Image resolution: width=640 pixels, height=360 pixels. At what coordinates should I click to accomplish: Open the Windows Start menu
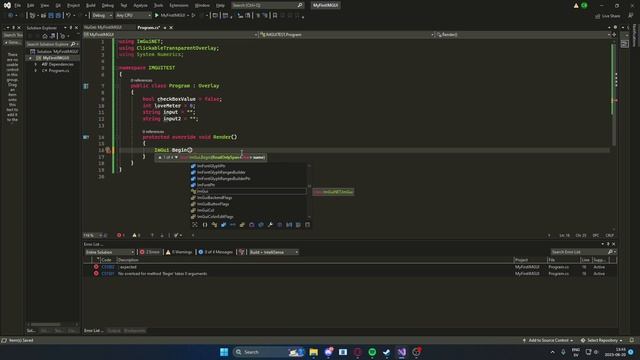(x=224, y=352)
